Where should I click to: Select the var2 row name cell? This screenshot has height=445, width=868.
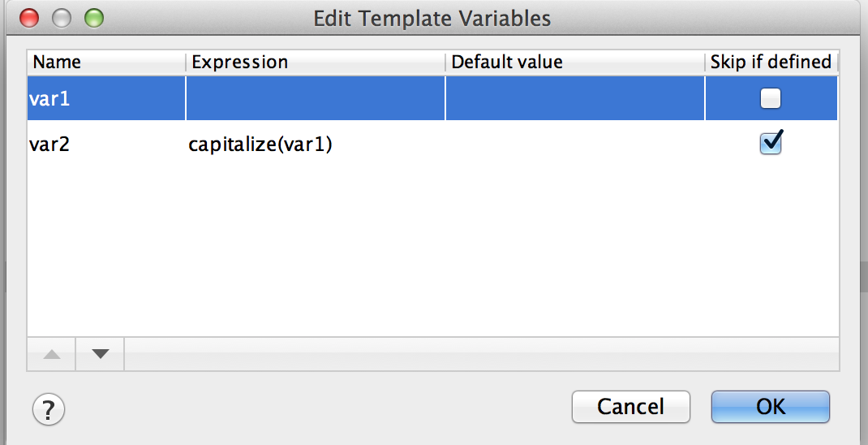pos(106,144)
